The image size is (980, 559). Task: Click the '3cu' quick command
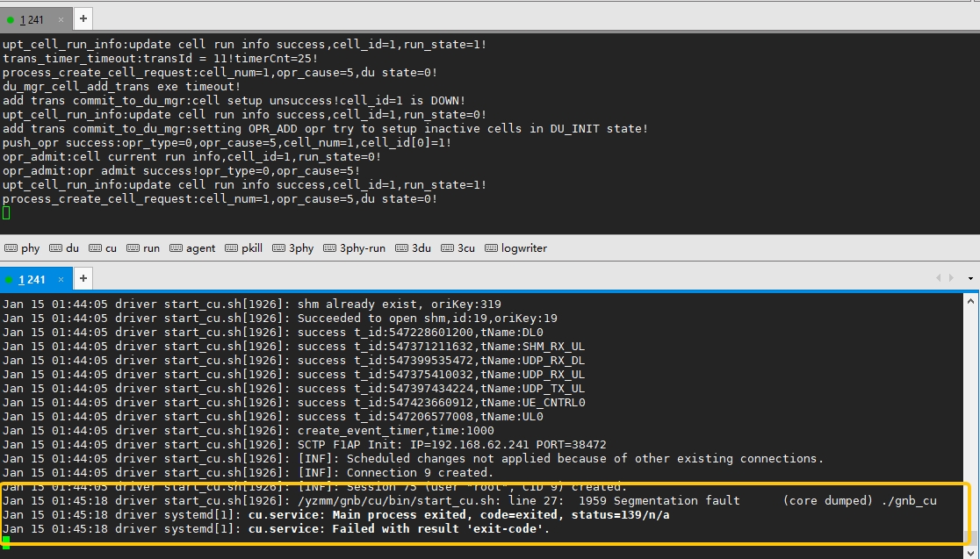click(x=458, y=248)
